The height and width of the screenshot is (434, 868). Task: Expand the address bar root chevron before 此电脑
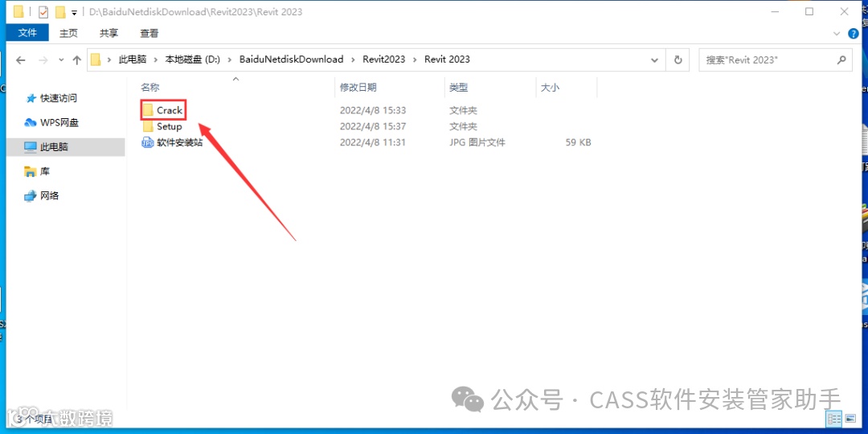pos(109,59)
